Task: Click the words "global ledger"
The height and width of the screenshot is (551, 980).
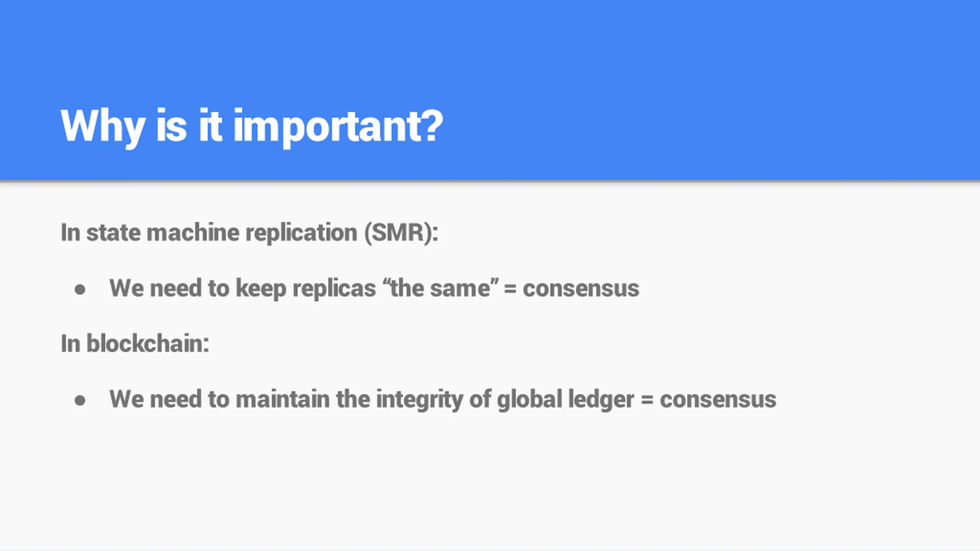Action: (x=566, y=400)
